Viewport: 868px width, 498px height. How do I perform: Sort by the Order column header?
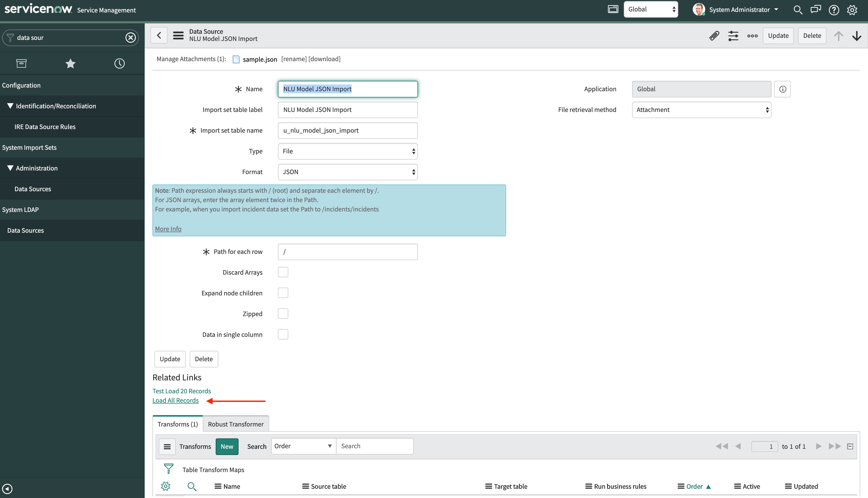(694, 486)
